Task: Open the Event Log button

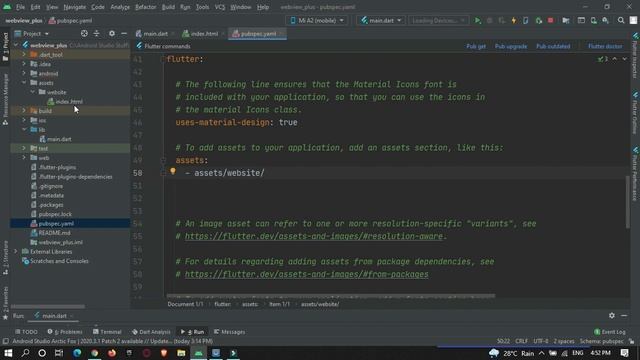Action: (609, 332)
